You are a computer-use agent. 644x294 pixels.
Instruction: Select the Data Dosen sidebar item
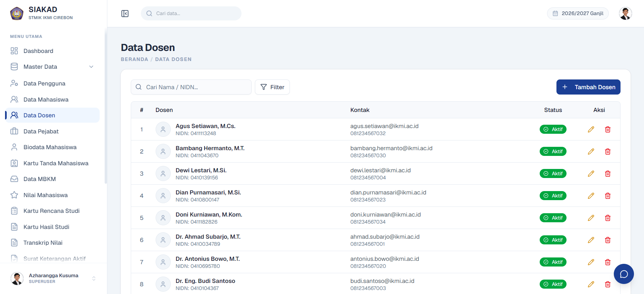[52, 115]
